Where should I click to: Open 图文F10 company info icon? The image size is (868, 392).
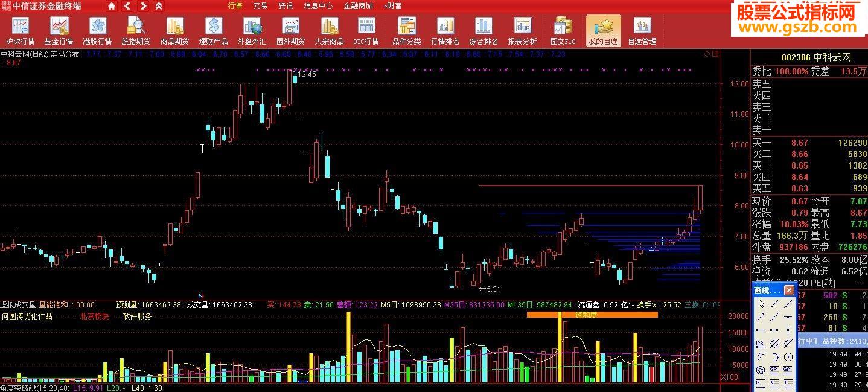click(563, 30)
